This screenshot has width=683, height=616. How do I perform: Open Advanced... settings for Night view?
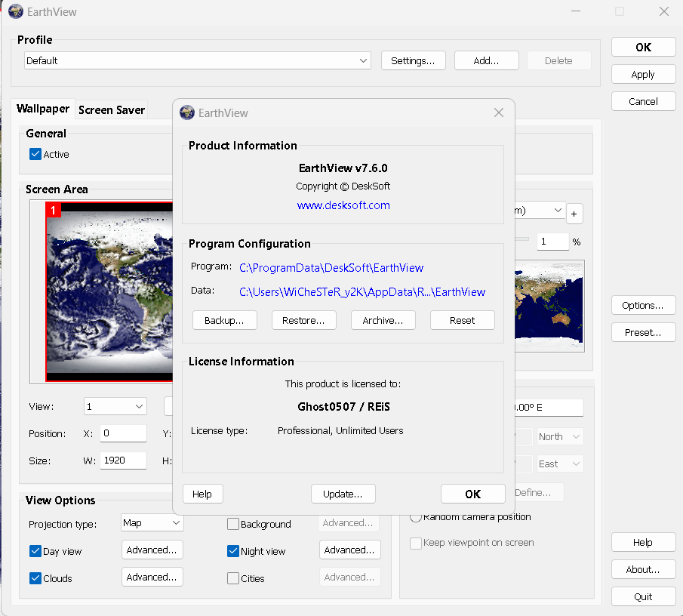349,550
